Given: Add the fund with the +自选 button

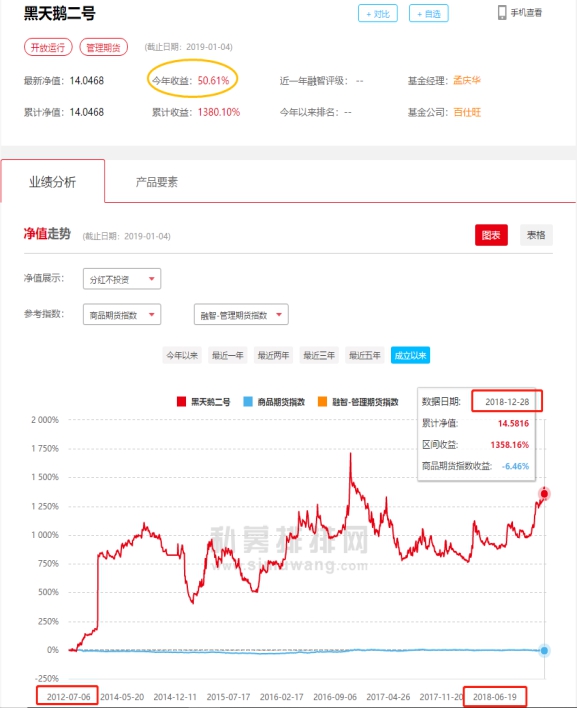Looking at the screenshot, I should point(429,14).
